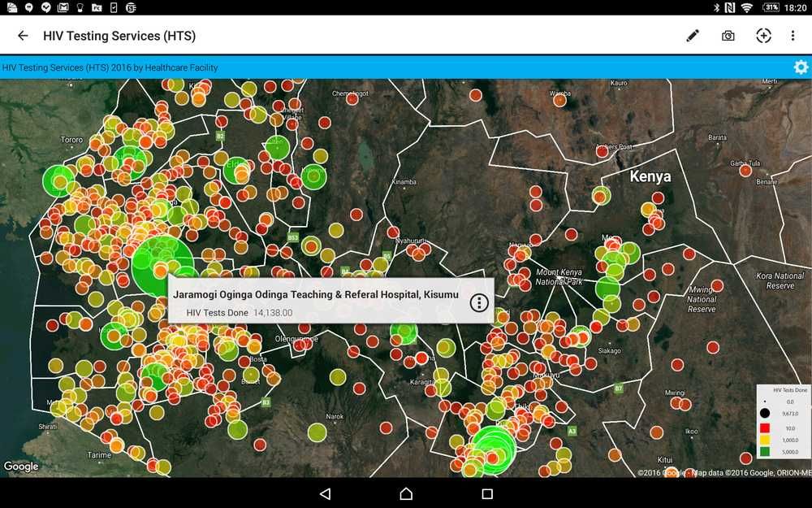Viewport: 812px width, 508px height.
Task: Tap the Merti label
Action: tap(770, 82)
